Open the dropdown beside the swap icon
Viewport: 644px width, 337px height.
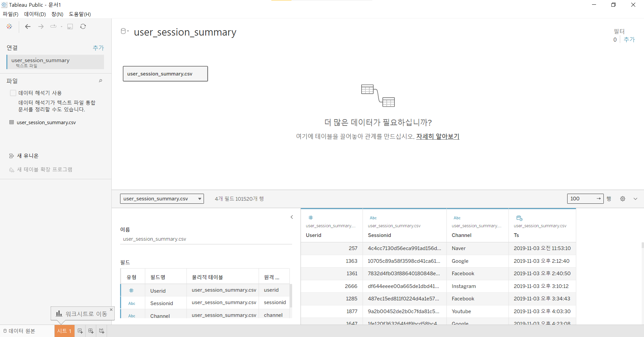point(61,27)
